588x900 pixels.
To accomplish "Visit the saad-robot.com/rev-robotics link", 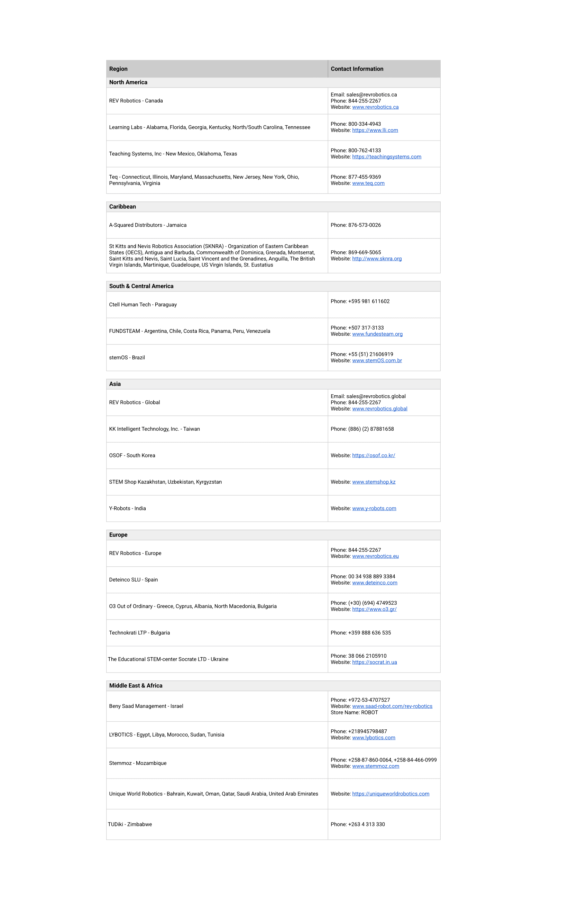I will point(392,706).
